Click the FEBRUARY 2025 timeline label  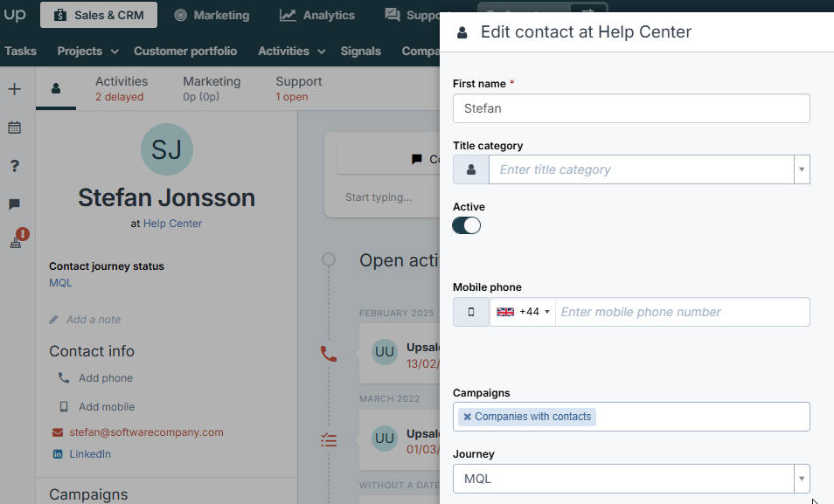click(396, 313)
